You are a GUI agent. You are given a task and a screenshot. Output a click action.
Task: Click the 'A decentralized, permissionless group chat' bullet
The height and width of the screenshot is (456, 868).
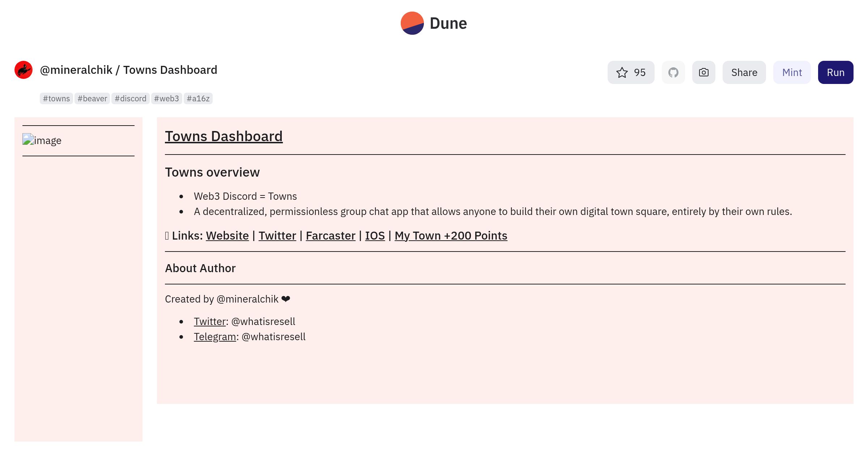[x=493, y=211]
